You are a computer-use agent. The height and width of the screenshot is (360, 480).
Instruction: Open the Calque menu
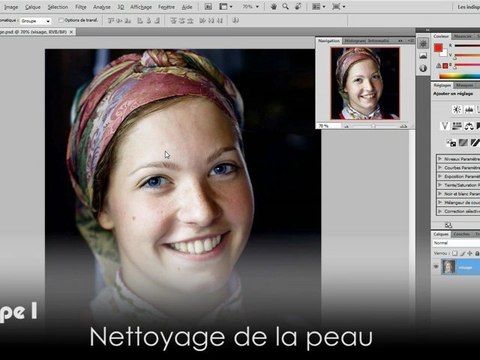(33, 7)
